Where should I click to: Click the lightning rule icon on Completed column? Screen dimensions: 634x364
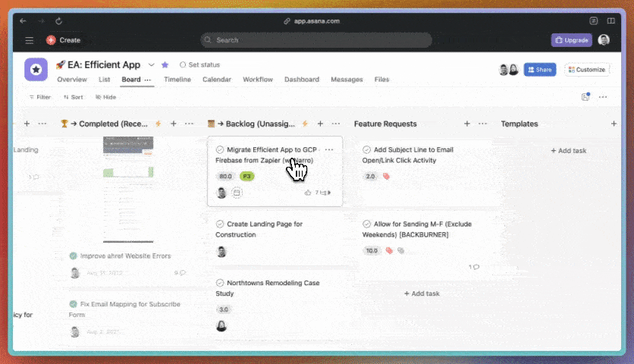[158, 124]
